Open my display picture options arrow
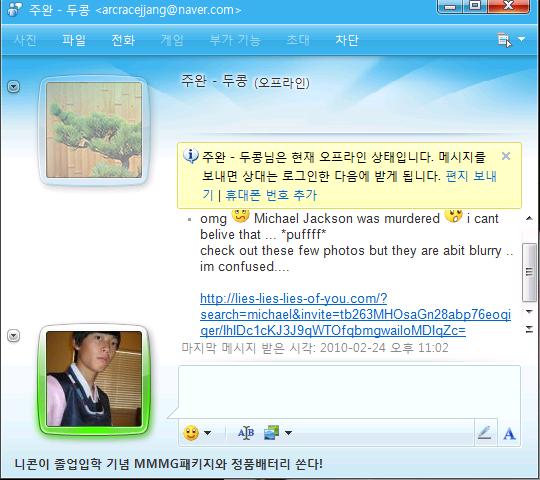The image size is (540, 480). pos(14,335)
